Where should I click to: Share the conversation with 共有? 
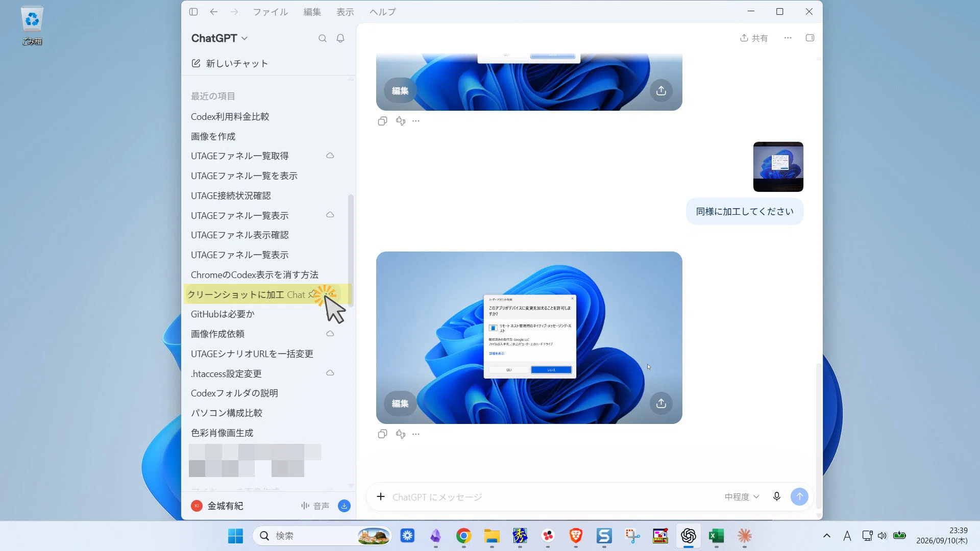pyautogui.click(x=754, y=38)
